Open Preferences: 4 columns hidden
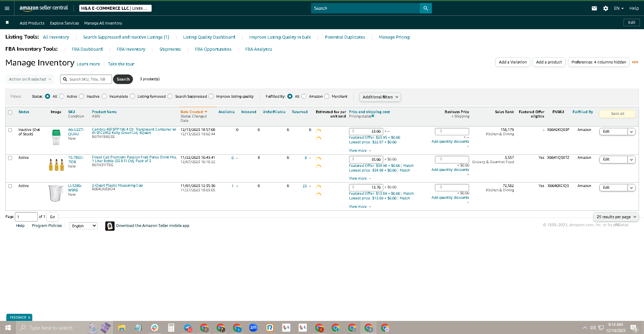Screen dimensions: 644x334 (x=599, y=62)
